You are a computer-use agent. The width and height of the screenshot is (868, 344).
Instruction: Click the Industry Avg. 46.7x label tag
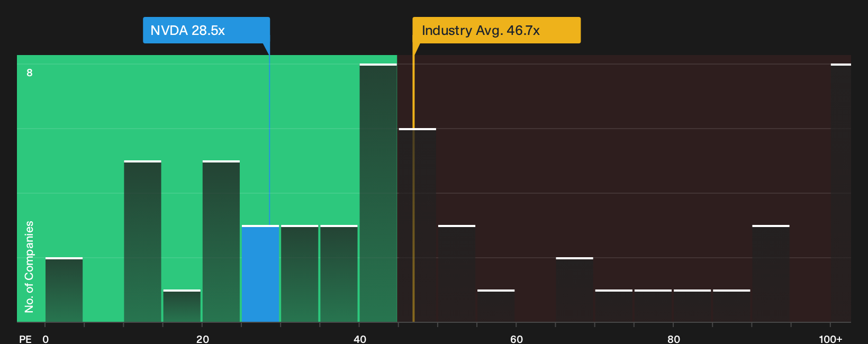pyautogui.click(x=496, y=30)
